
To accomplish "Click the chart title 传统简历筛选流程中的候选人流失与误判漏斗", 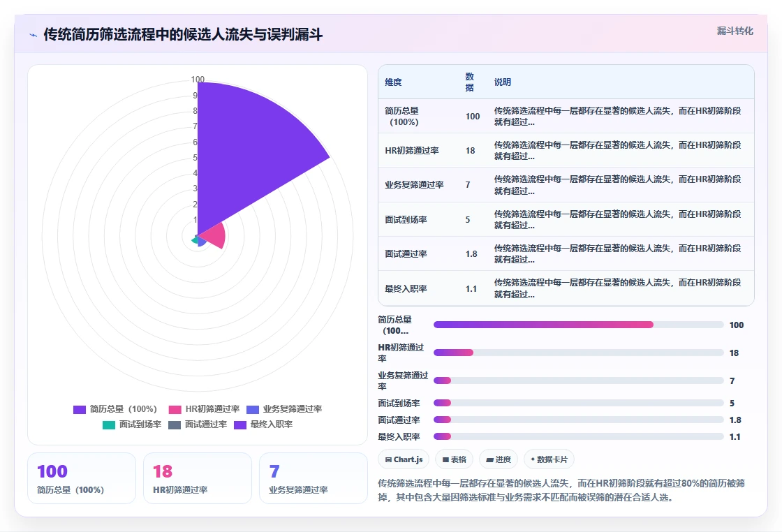I will coord(183,34).
